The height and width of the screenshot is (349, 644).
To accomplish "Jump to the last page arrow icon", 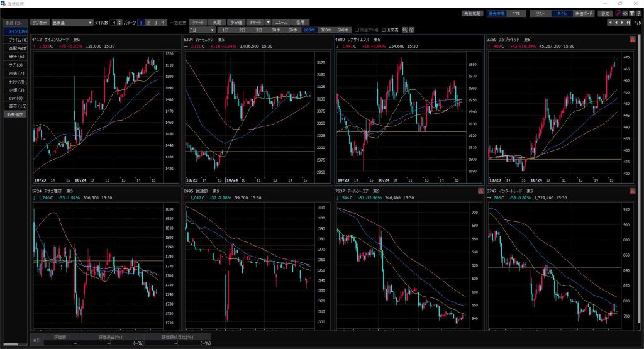I will click(x=628, y=23).
